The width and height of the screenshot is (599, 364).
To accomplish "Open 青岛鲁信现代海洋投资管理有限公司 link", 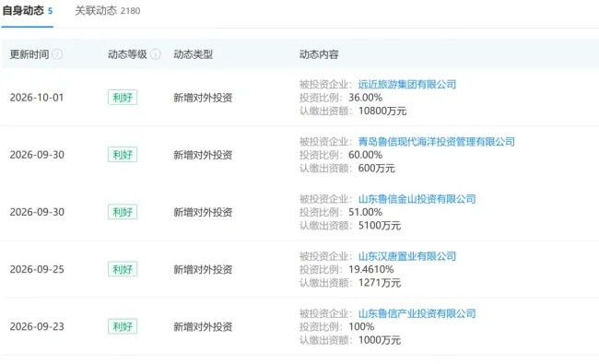I will click(436, 142).
